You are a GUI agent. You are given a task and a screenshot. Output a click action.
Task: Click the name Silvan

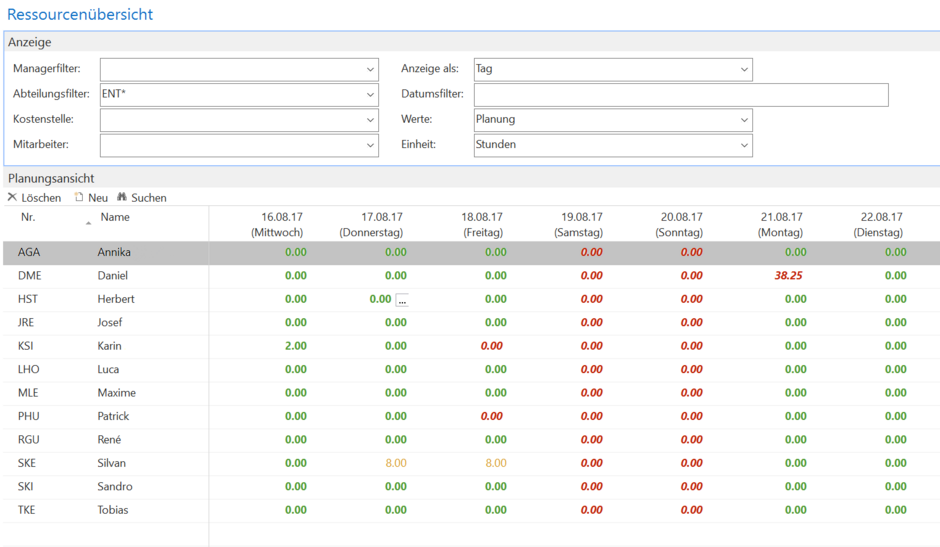[112, 463]
